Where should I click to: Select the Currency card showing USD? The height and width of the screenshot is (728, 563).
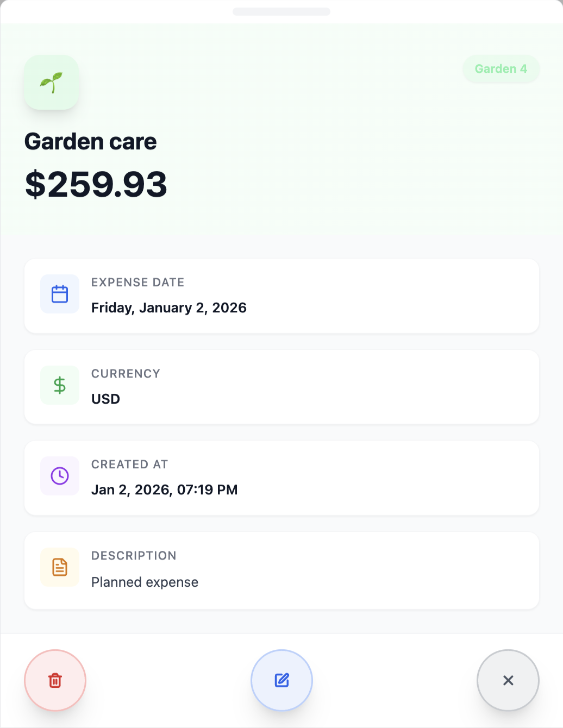pos(281,387)
